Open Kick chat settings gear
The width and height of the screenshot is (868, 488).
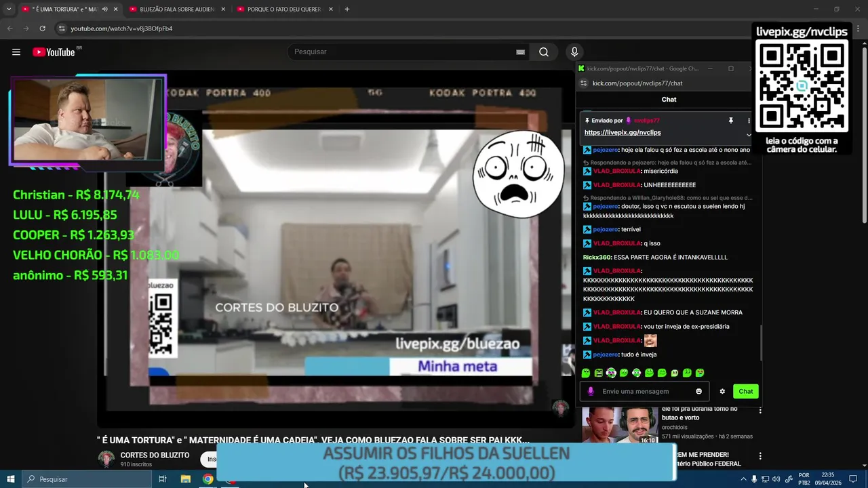(722, 391)
